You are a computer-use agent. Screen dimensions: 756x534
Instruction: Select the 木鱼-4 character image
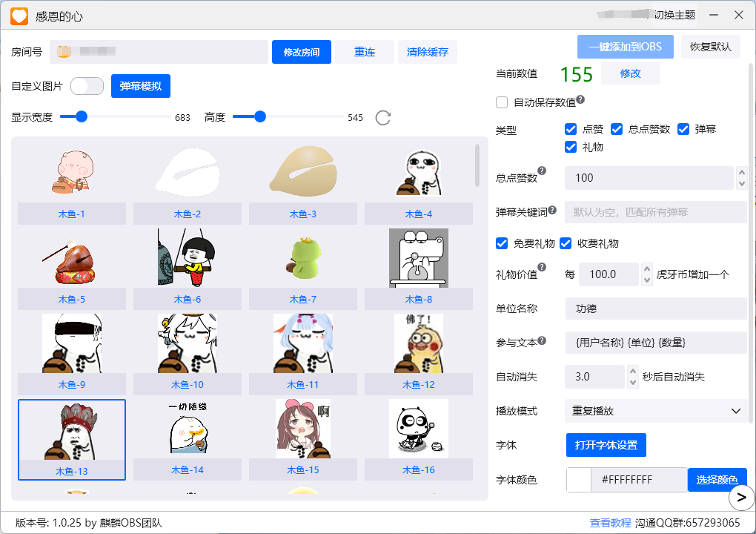tap(419, 171)
